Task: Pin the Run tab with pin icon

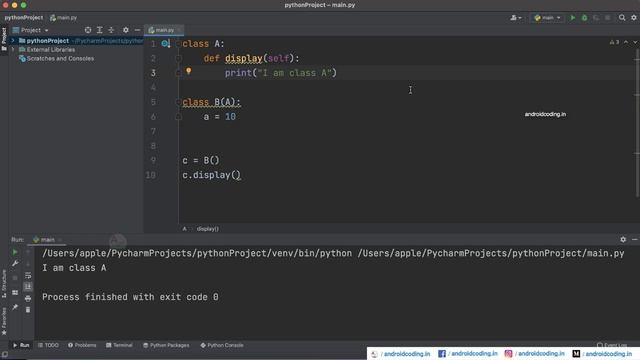Action: click(15, 307)
